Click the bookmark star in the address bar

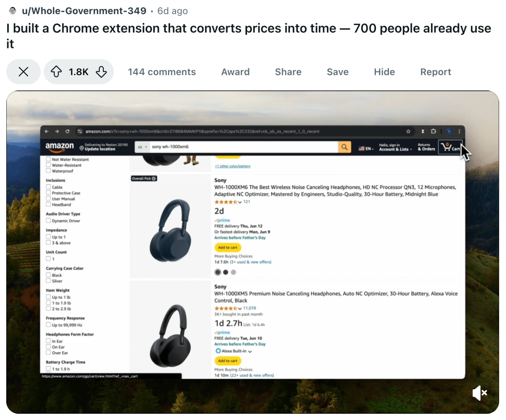(x=408, y=131)
